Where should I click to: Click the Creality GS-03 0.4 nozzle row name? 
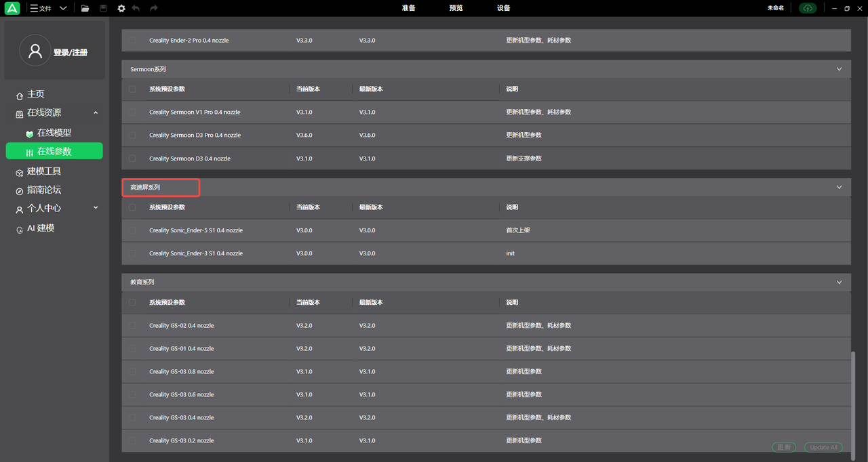(182, 417)
